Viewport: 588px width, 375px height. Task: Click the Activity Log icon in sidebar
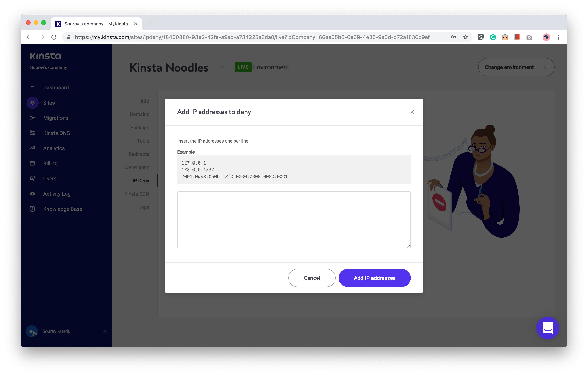point(33,194)
